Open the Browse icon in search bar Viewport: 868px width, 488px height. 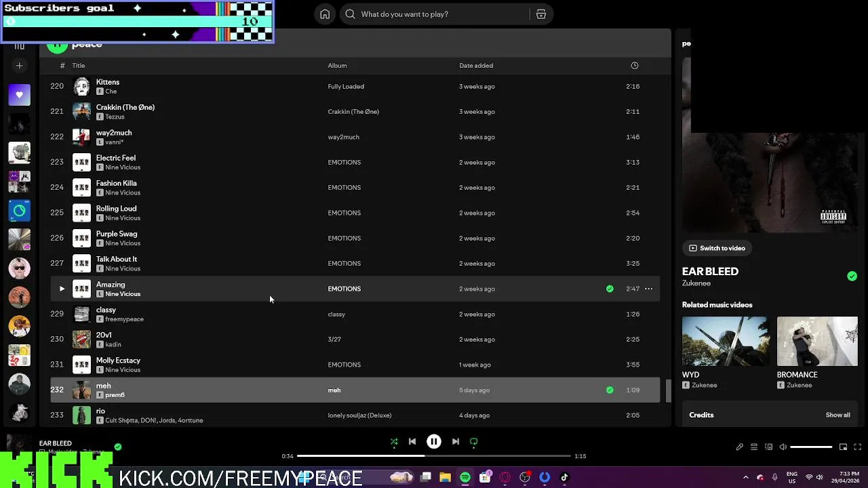coord(541,14)
